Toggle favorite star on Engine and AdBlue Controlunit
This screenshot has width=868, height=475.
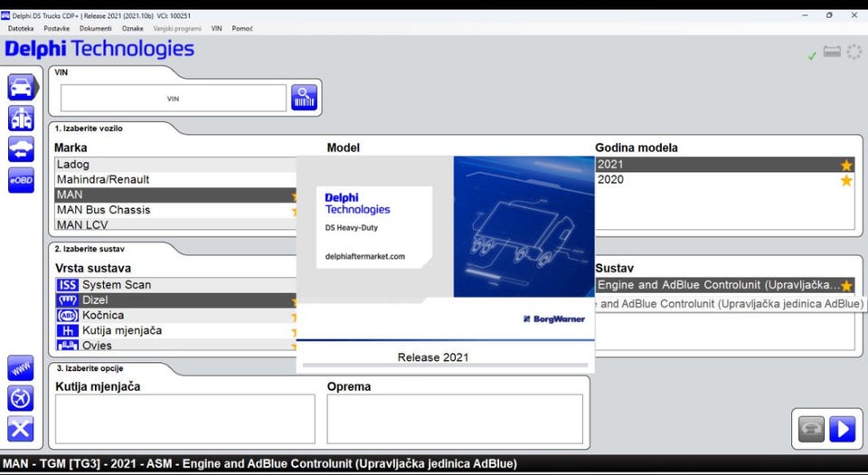846,286
